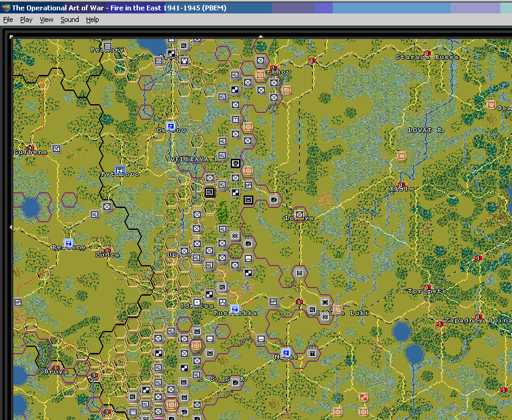Image resolution: width=512 pixels, height=420 pixels.
Task: Select the blue airfield unit at Ostrov
Action: pos(171,126)
